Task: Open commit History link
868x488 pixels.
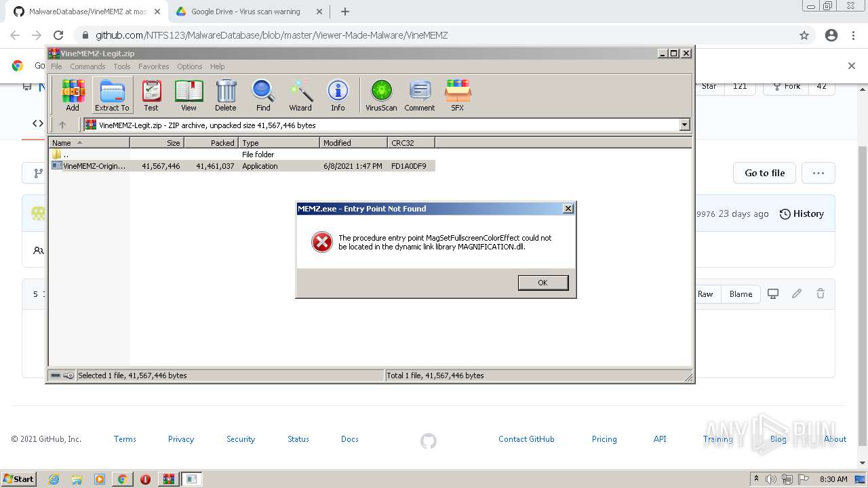Action: click(x=802, y=213)
